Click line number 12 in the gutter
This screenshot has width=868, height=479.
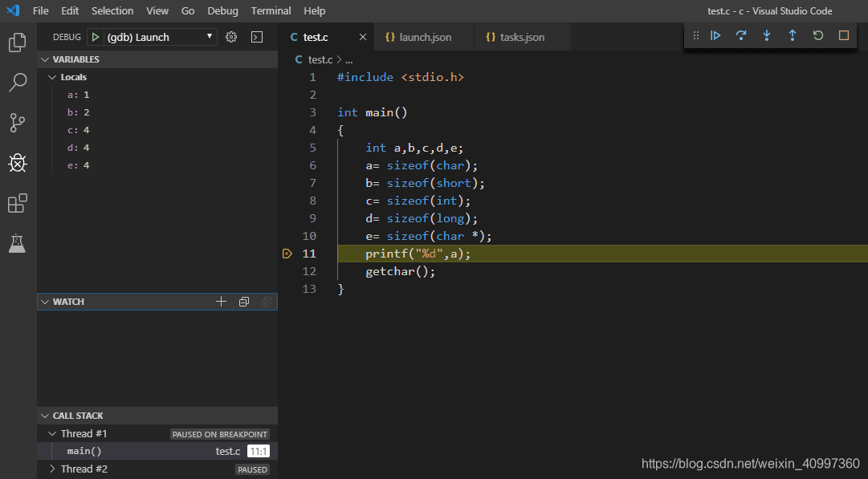click(309, 271)
